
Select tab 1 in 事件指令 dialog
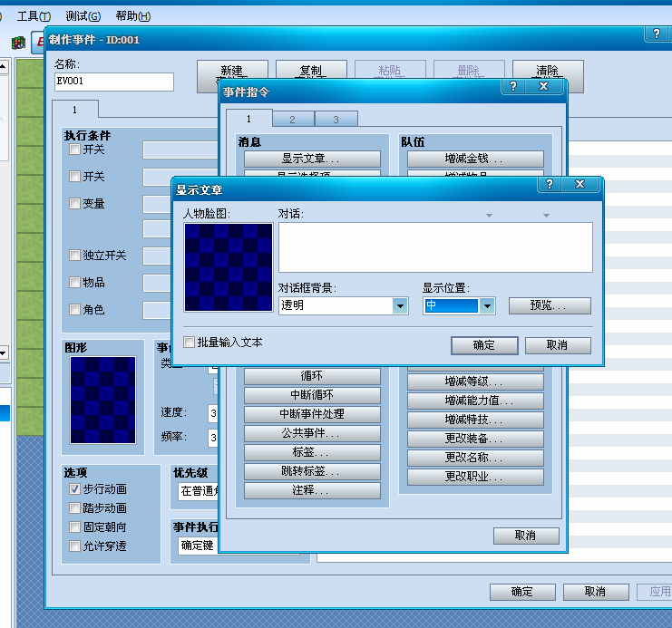pos(248,119)
